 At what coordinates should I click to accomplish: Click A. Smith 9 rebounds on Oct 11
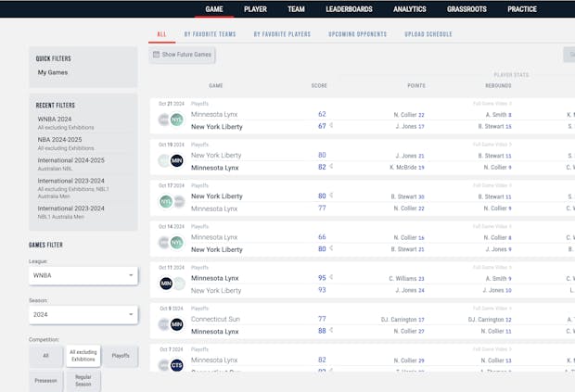click(x=498, y=279)
